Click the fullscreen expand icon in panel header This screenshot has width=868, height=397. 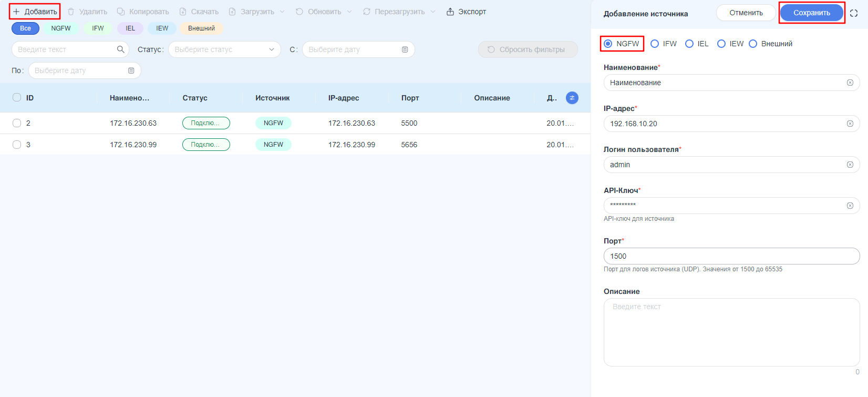click(854, 13)
